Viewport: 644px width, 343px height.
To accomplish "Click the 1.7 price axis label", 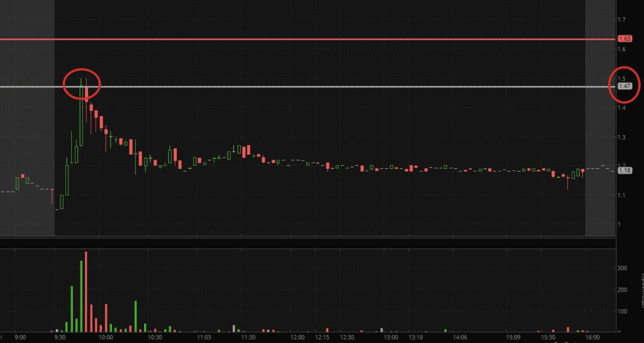I will pos(621,20).
